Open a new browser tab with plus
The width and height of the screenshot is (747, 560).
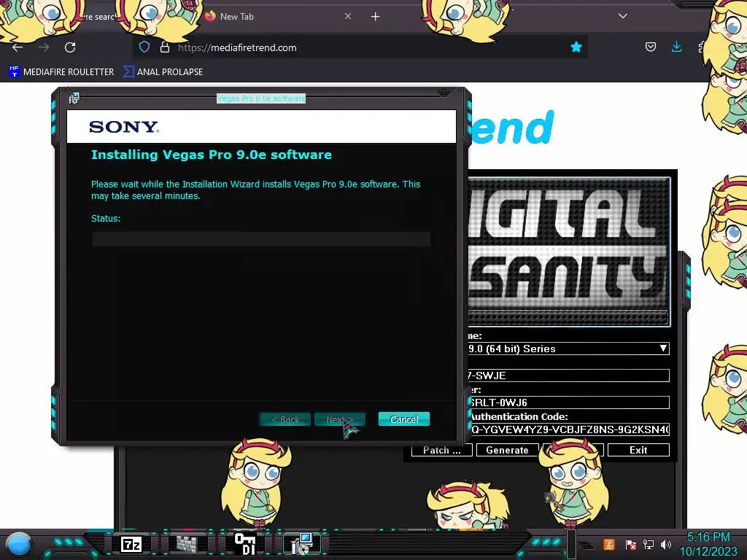376,17
